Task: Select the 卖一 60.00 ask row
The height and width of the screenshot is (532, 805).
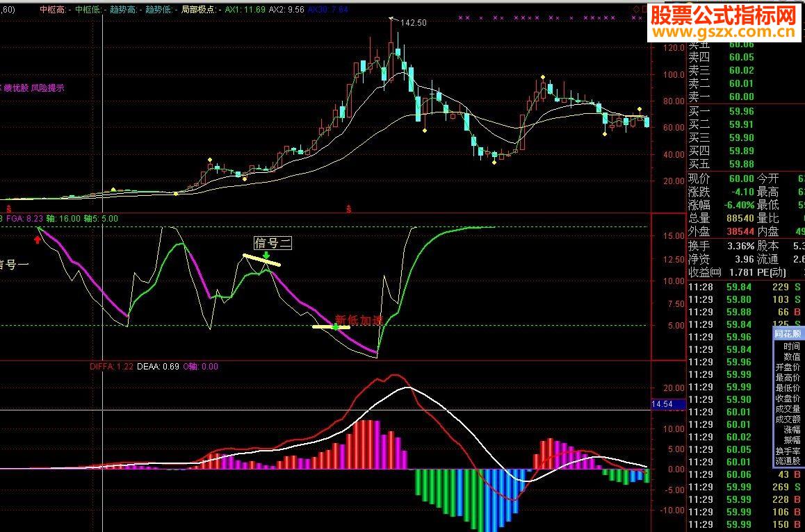Action: (x=722, y=97)
